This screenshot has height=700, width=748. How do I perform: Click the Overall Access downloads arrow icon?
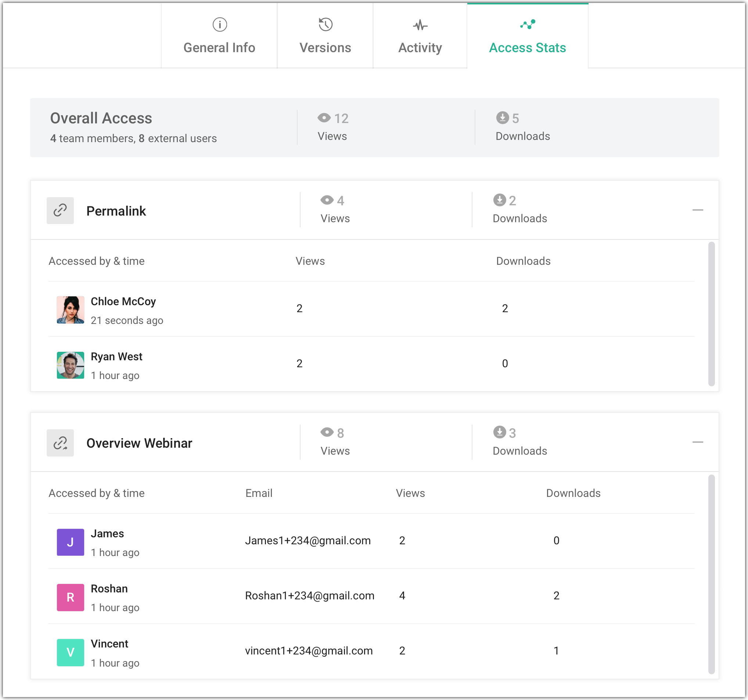tap(502, 118)
